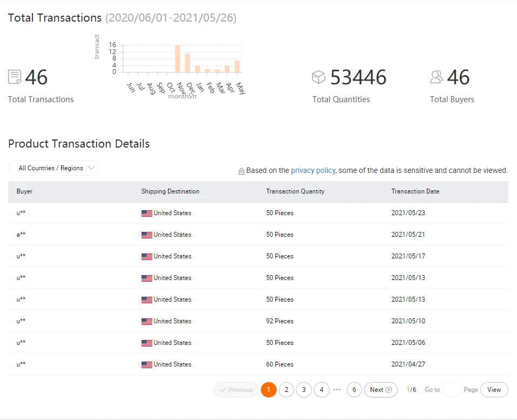Click the US flag in first row
The image size is (517, 420).
147,214
